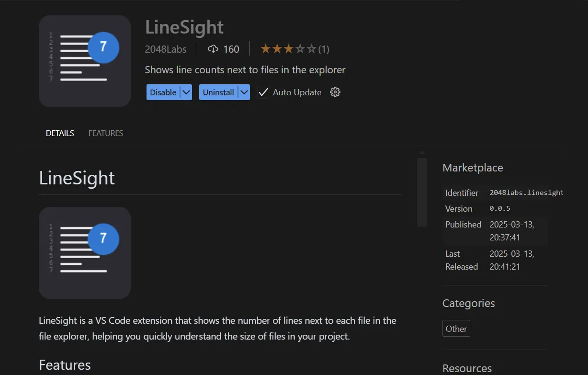
Task: Click the identifier 2048labs.linesight
Action: (x=526, y=193)
